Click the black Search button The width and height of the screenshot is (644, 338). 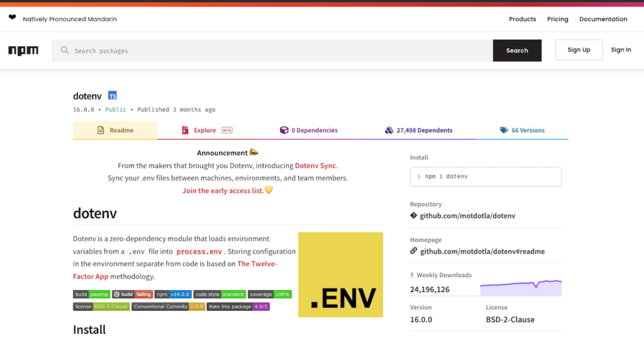[517, 50]
